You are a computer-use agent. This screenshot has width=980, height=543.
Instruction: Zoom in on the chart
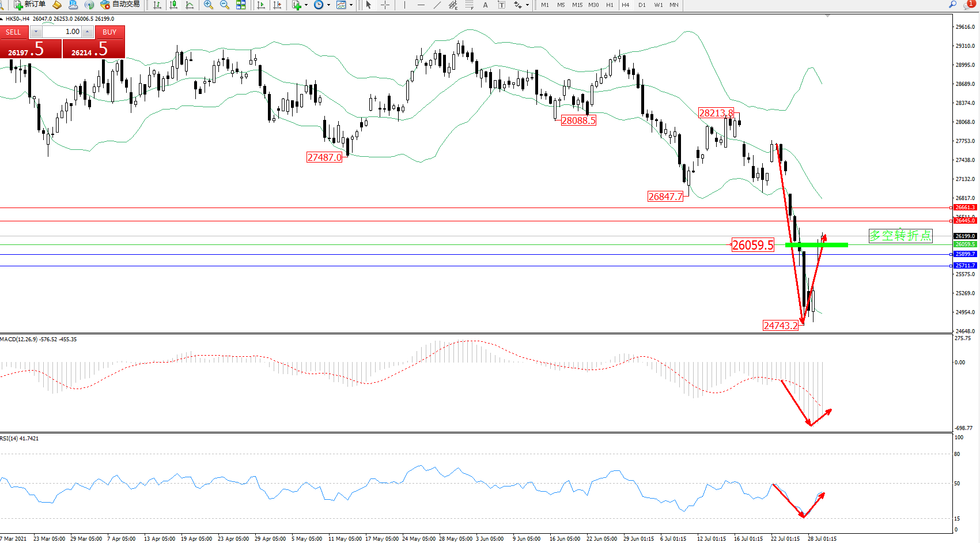[x=209, y=5]
